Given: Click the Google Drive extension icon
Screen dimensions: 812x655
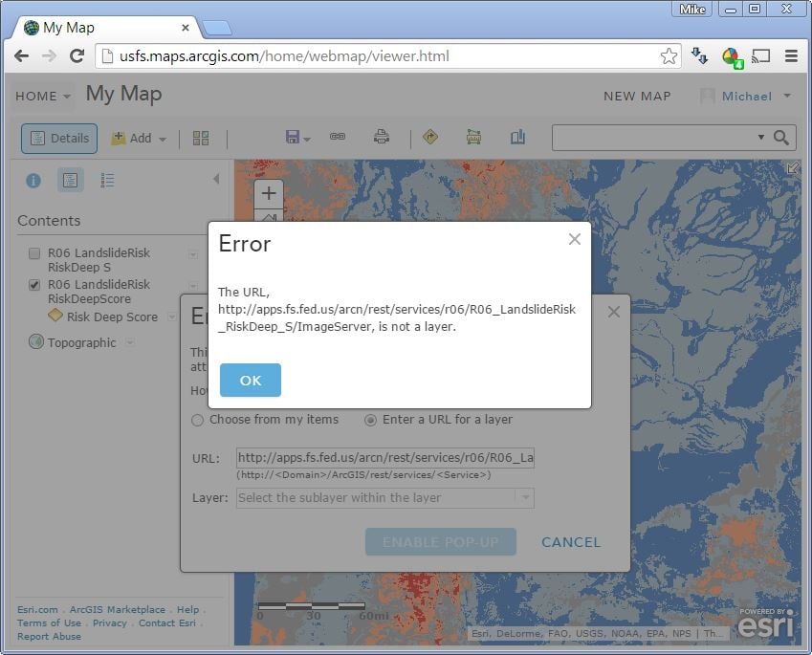Looking at the screenshot, I should (x=733, y=57).
